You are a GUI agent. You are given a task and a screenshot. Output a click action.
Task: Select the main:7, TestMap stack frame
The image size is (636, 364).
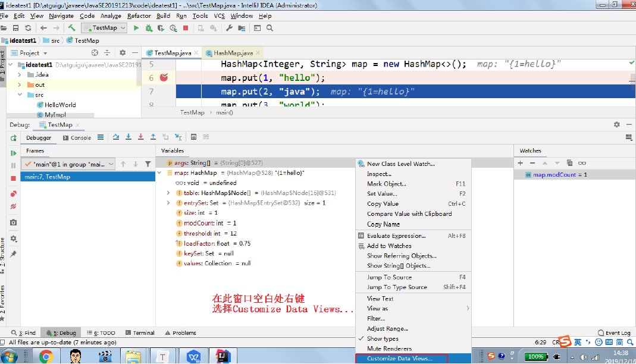[88, 177]
